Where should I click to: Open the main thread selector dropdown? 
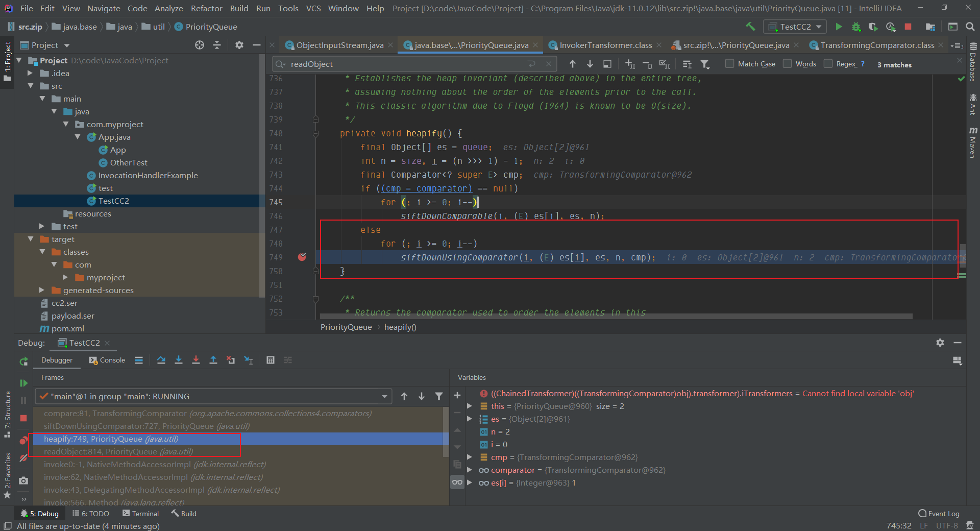click(213, 396)
